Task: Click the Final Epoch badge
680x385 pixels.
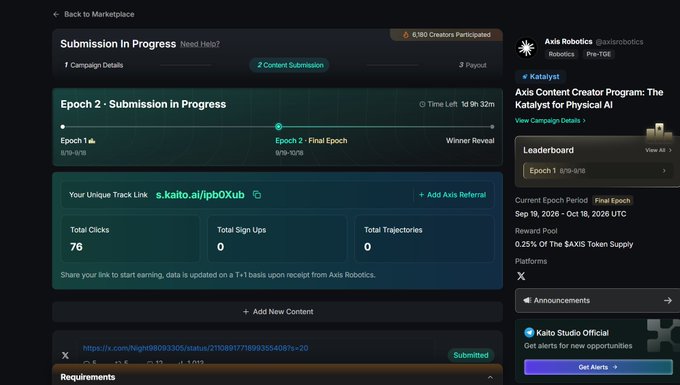Action: (x=612, y=200)
